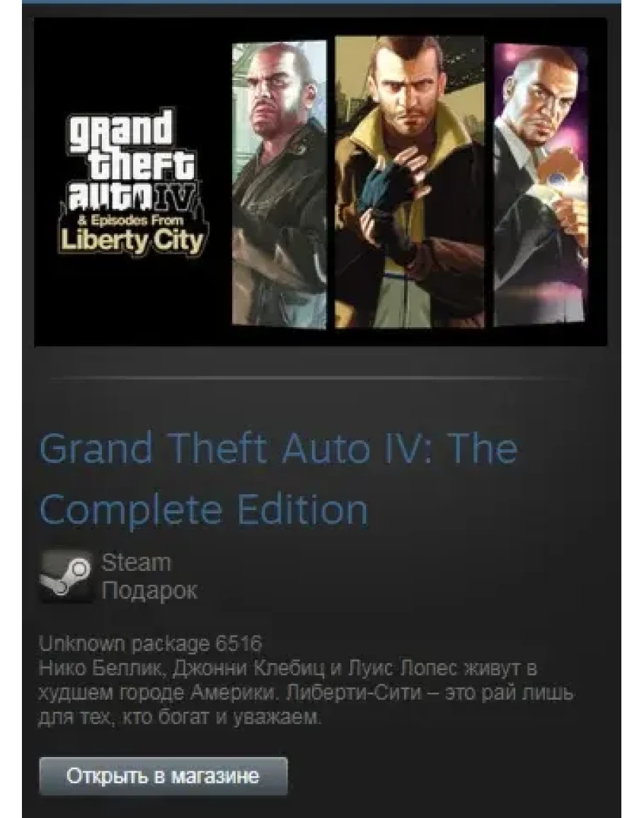Click the "Открыть в магазине" button
The height and width of the screenshot is (818, 644).
pyautogui.click(x=163, y=776)
